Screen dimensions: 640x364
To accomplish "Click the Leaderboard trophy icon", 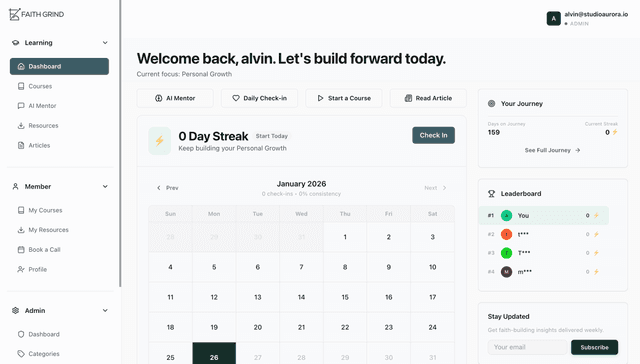I will (491, 194).
